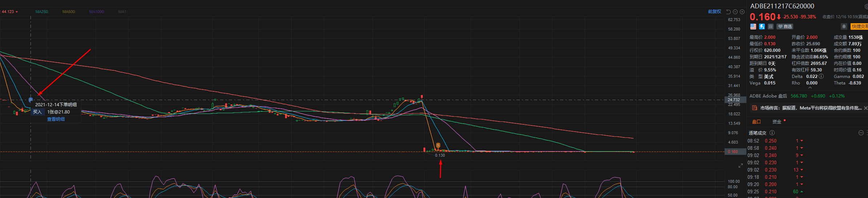The height and width of the screenshot is (198, 868).
Task: Open more options for 逐笔成交 list
Action: click(861, 133)
